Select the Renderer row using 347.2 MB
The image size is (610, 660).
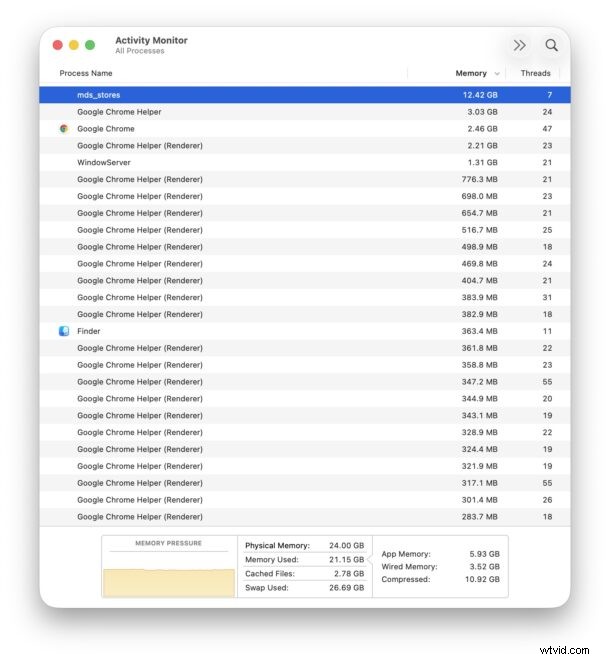point(305,382)
